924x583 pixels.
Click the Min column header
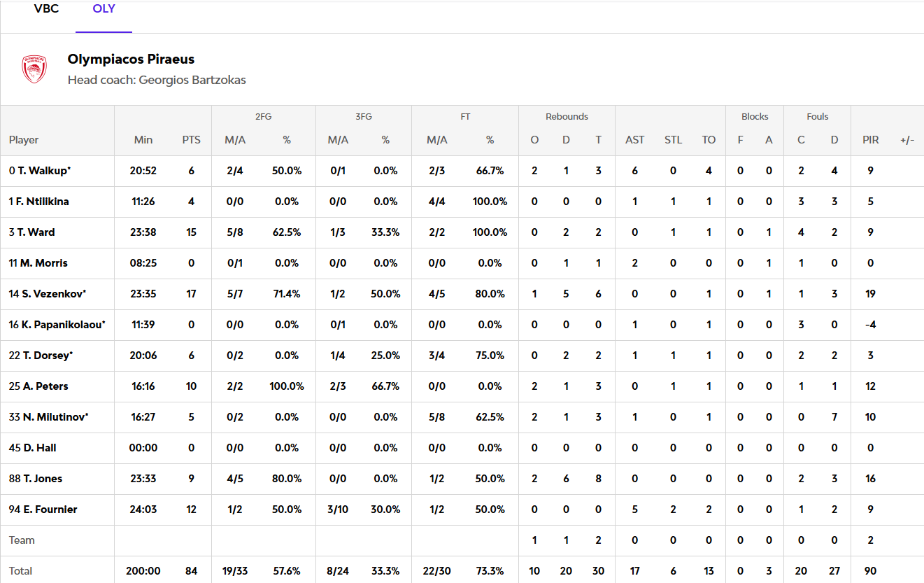tap(143, 140)
